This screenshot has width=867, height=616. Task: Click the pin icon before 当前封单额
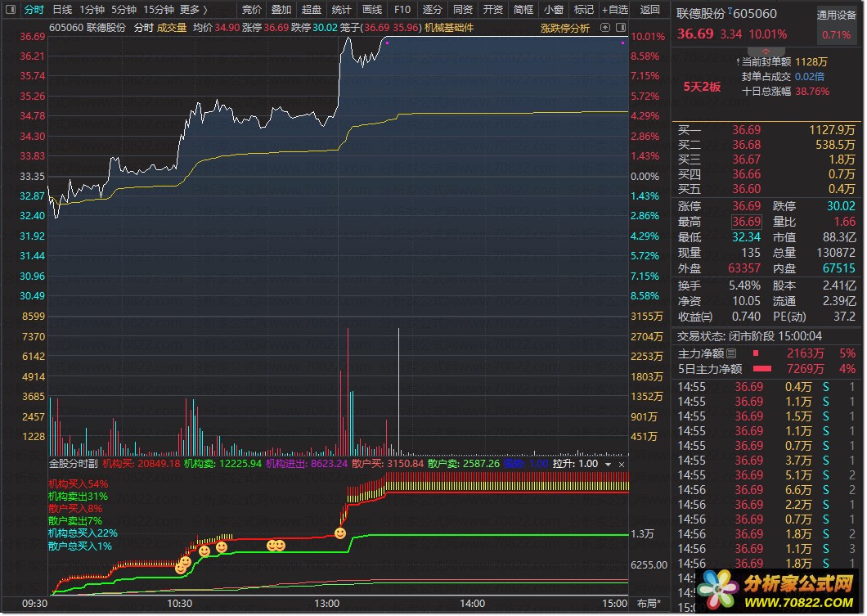pos(738,62)
